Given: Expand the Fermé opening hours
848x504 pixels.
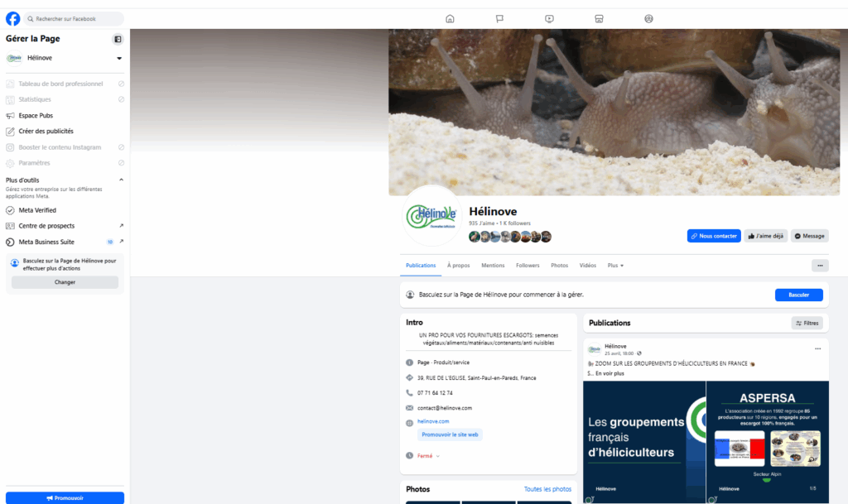Looking at the screenshot, I should [428, 456].
